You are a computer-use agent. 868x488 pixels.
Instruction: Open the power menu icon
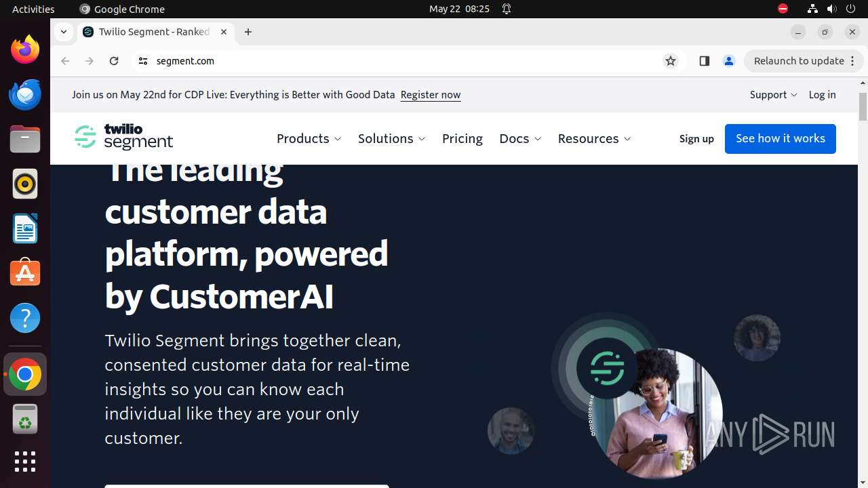(x=851, y=9)
